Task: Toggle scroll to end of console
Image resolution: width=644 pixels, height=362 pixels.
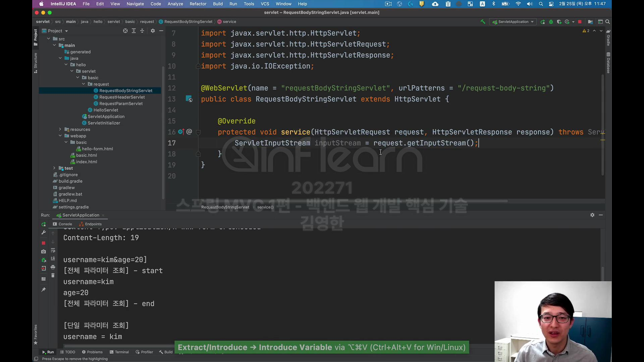Action: tap(53, 259)
